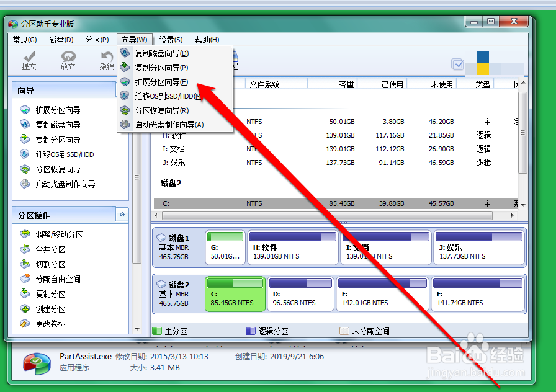Open the 帮助 menu

click(207, 39)
